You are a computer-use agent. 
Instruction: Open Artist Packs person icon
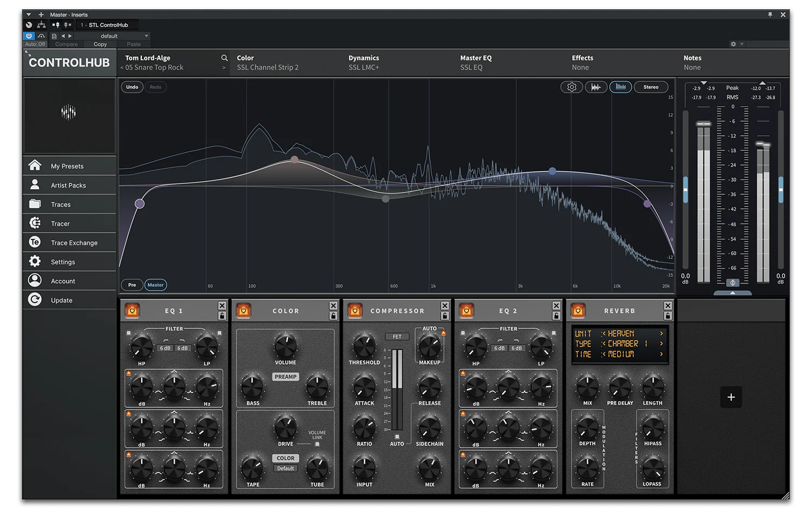pos(35,184)
